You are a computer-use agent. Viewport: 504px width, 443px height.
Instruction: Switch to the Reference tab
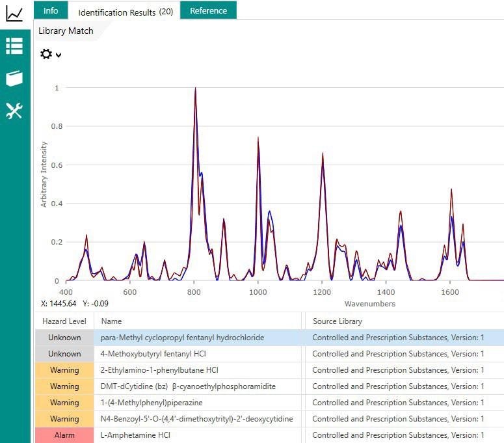(208, 10)
